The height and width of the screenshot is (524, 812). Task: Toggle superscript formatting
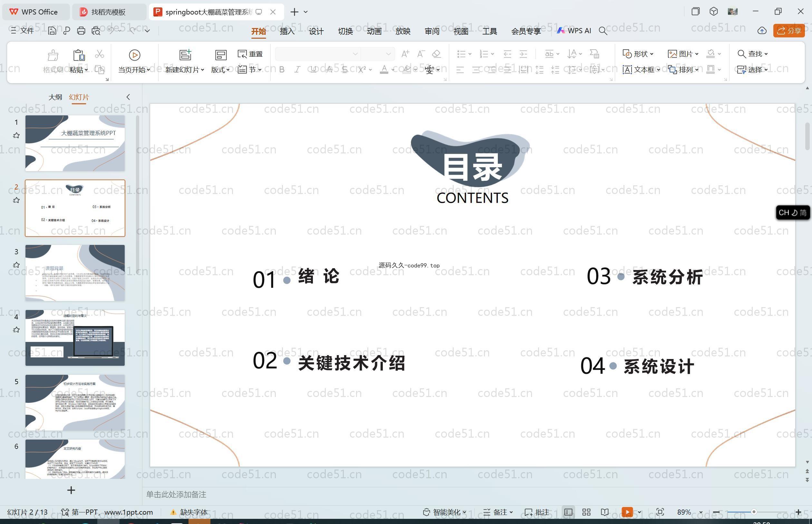pyautogui.click(x=362, y=70)
